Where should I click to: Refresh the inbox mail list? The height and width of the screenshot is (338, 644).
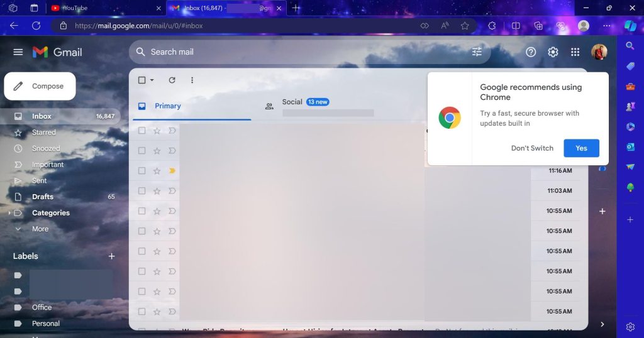pos(172,80)
